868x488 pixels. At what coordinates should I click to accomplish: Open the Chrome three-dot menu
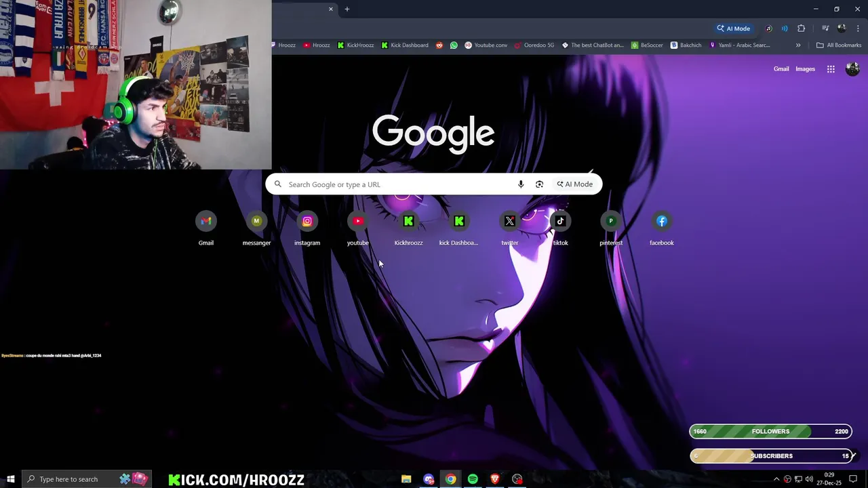click(858, 28)
